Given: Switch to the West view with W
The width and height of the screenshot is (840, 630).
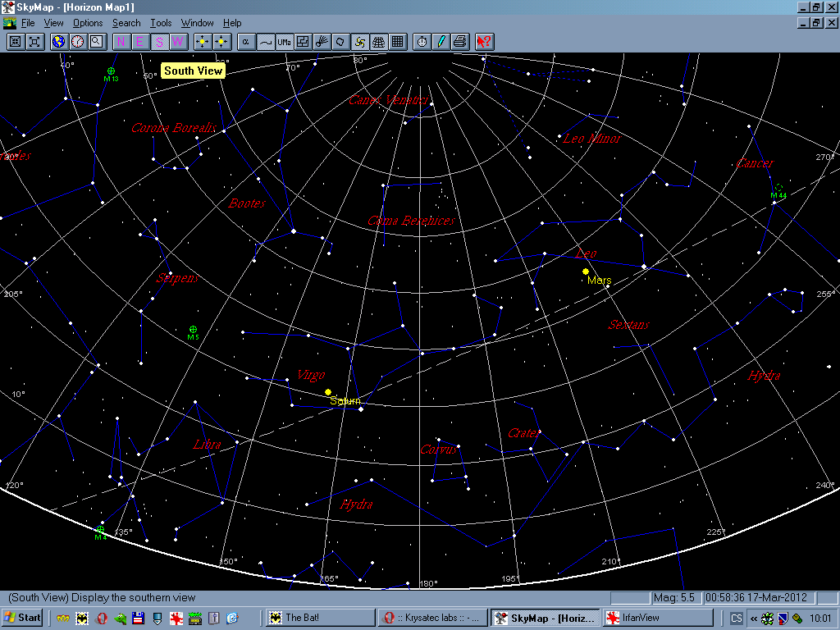Looking at the screenshot, I should 178,42.
